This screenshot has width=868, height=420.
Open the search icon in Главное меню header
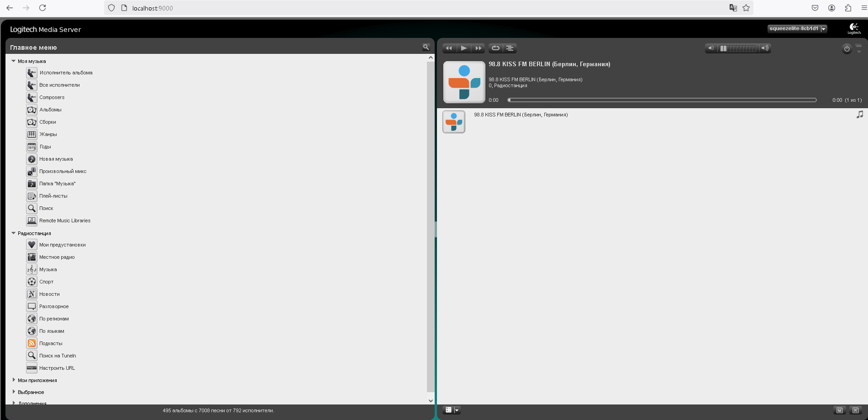click(x=426, y=47)
